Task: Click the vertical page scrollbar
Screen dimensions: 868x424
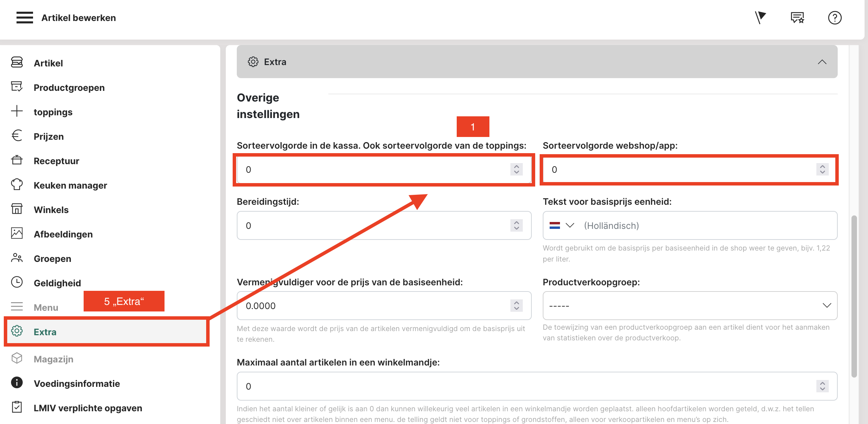Action: (x=854, y=296)
